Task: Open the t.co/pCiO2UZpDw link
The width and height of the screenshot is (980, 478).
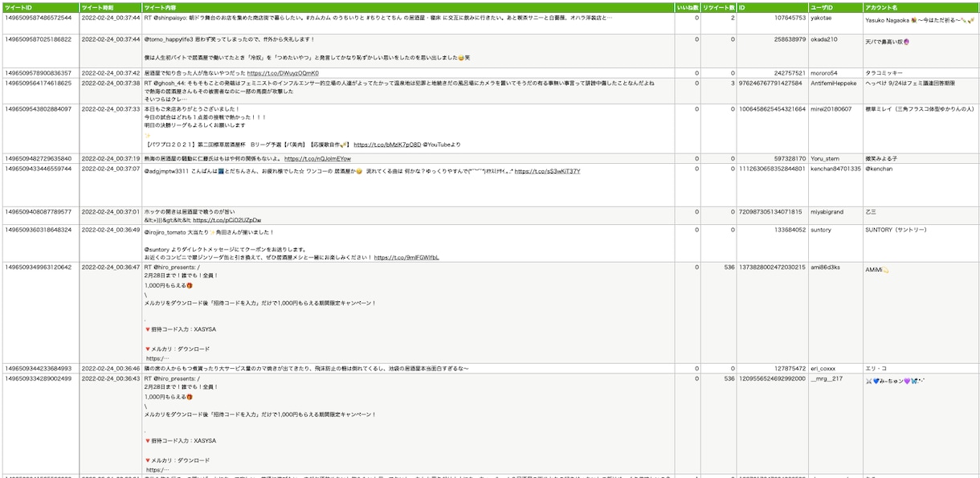Action: pos(227,220)
